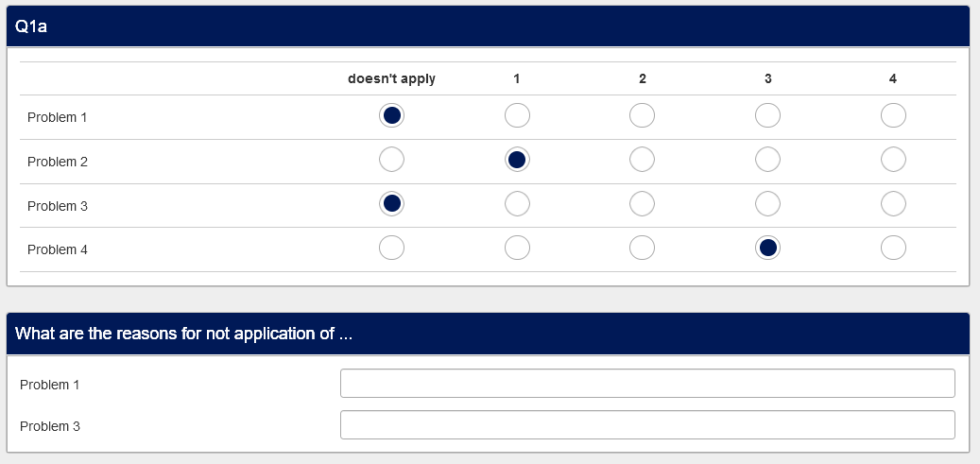Choose rating 1 for Problem 1
This screenshot has height=464, width=980.
tap(517, 115)
